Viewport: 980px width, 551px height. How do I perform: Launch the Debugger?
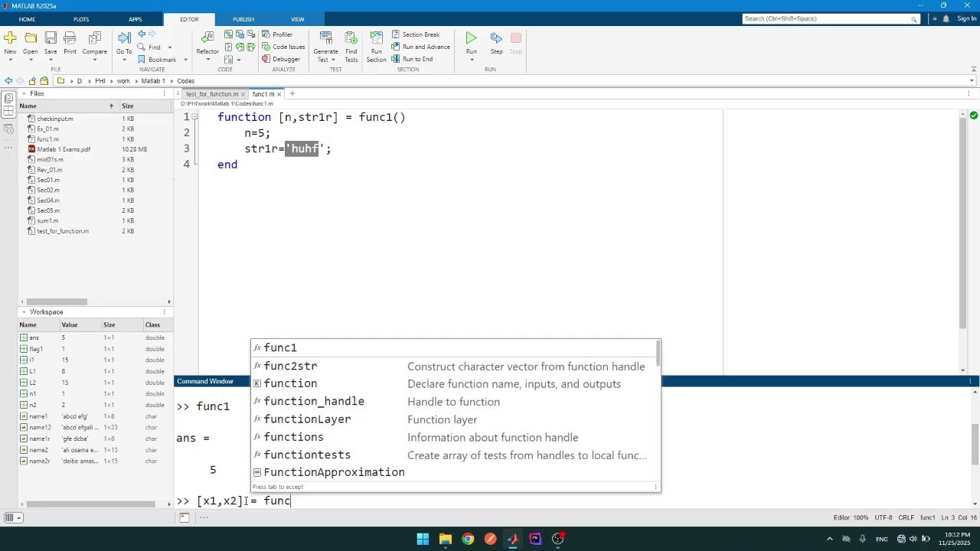click(x=281, y=59)
